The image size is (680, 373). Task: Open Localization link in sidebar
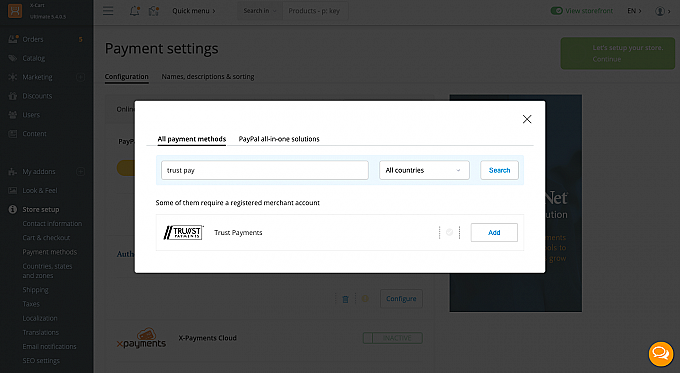(40, 318)
